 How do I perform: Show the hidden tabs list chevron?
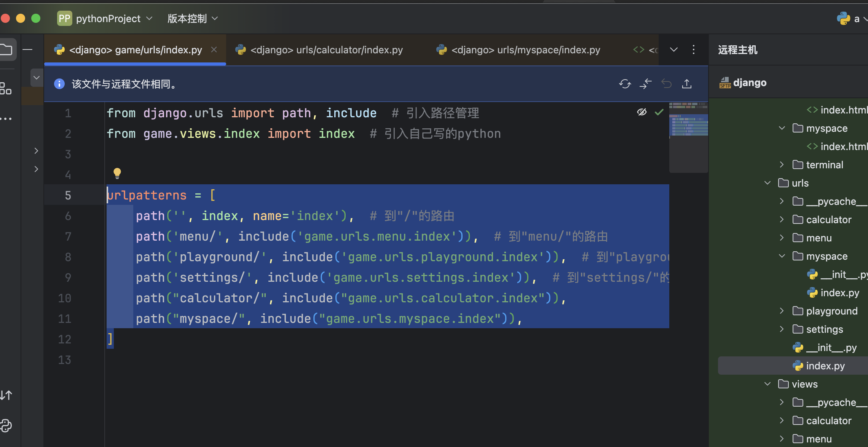tap(674, 49)
